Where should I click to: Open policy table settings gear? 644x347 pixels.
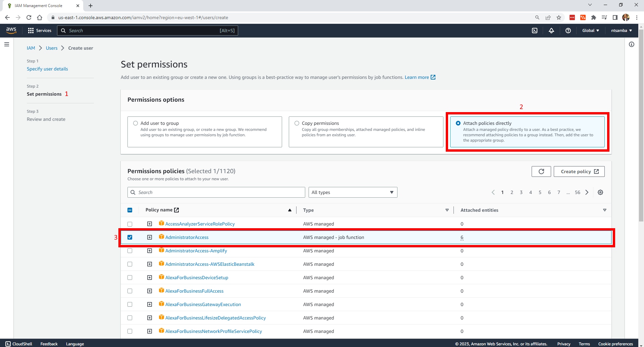point(600,192)
